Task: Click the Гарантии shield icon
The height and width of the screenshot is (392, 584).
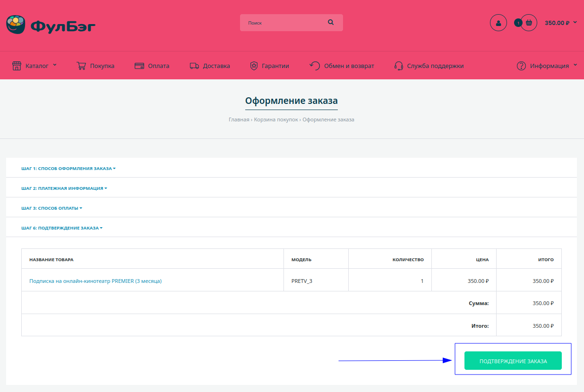Action: tap(254, 66)
